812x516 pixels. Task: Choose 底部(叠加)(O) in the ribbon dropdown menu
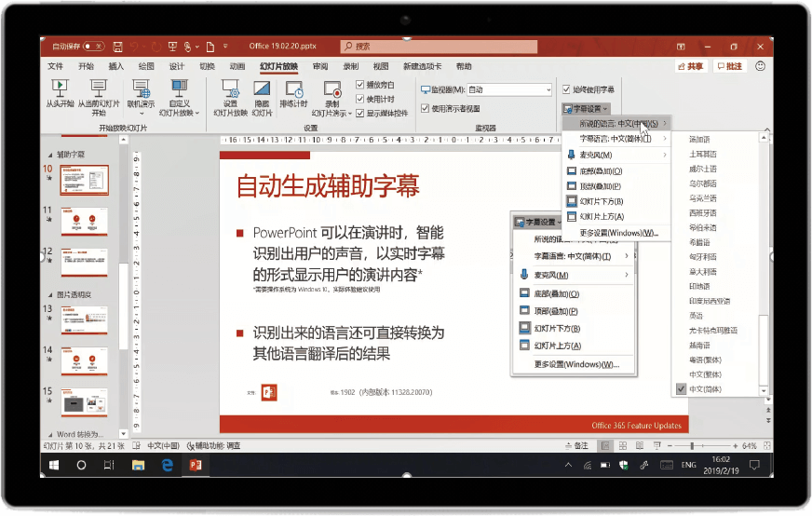pyautogui.click(x=616, y=171)
